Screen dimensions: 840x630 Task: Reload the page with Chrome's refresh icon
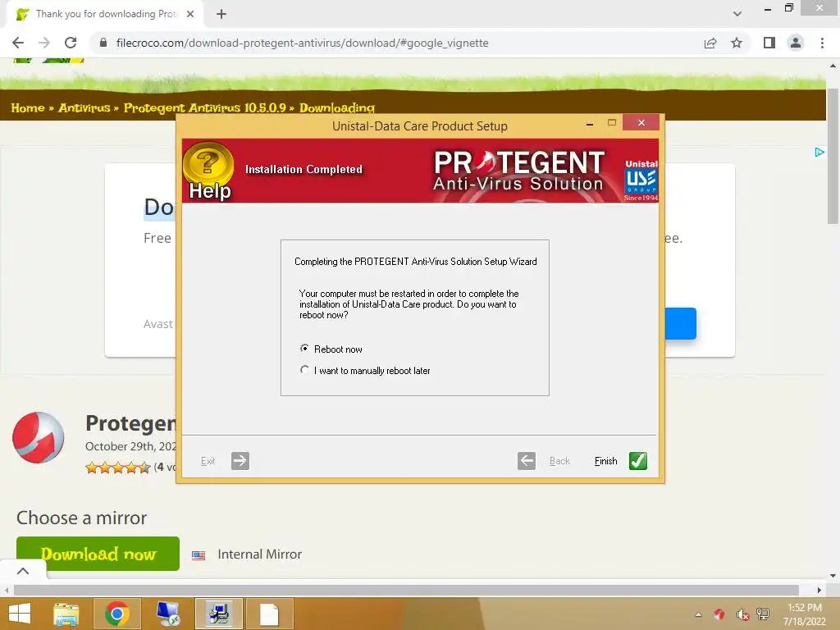click(x=71, y=43)
